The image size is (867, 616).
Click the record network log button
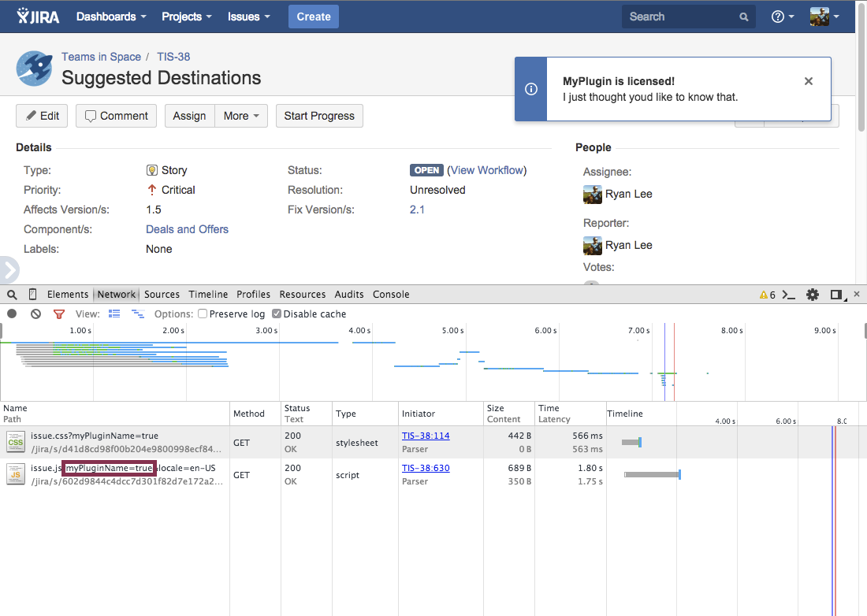tap(12, 314)
